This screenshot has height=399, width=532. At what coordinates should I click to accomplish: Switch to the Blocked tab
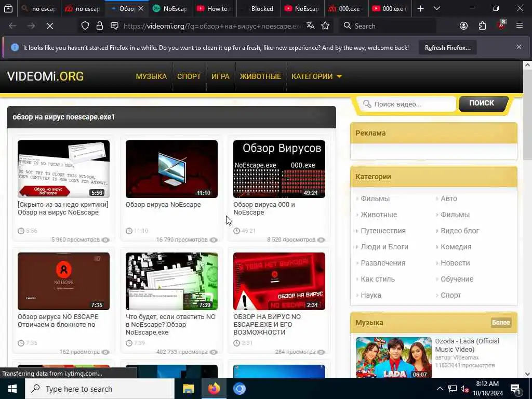(259, 9)
